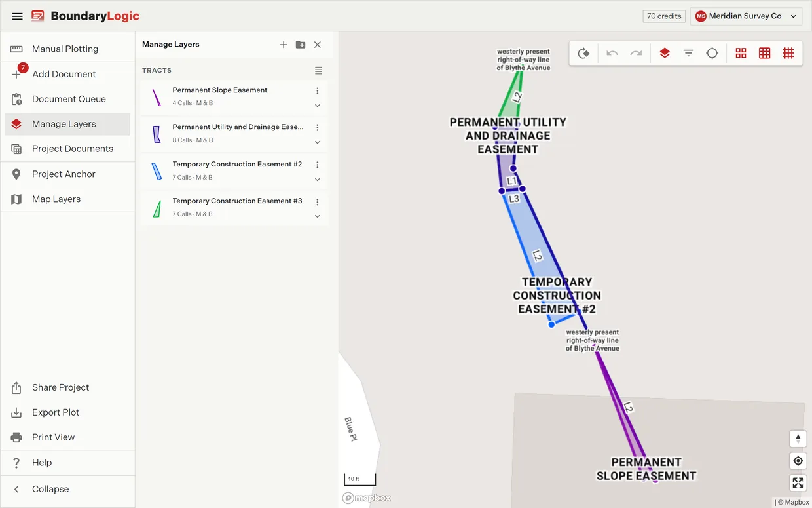Screen dimensions: 812x508
Task: Open the Meridian Survey Co account dropdown
Action: pyautogui.click(x=747, y=16)
